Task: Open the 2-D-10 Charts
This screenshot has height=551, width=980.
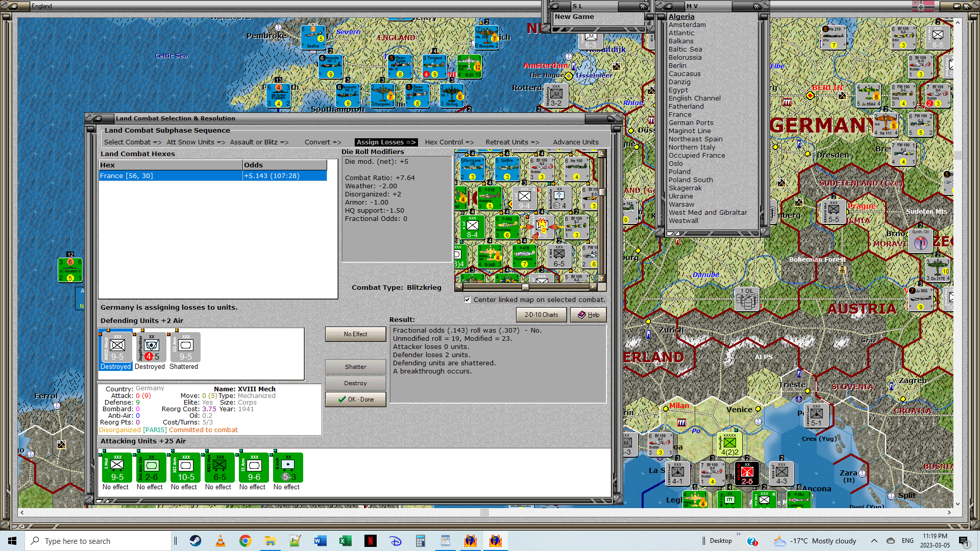Action: (x=541, y=315)
